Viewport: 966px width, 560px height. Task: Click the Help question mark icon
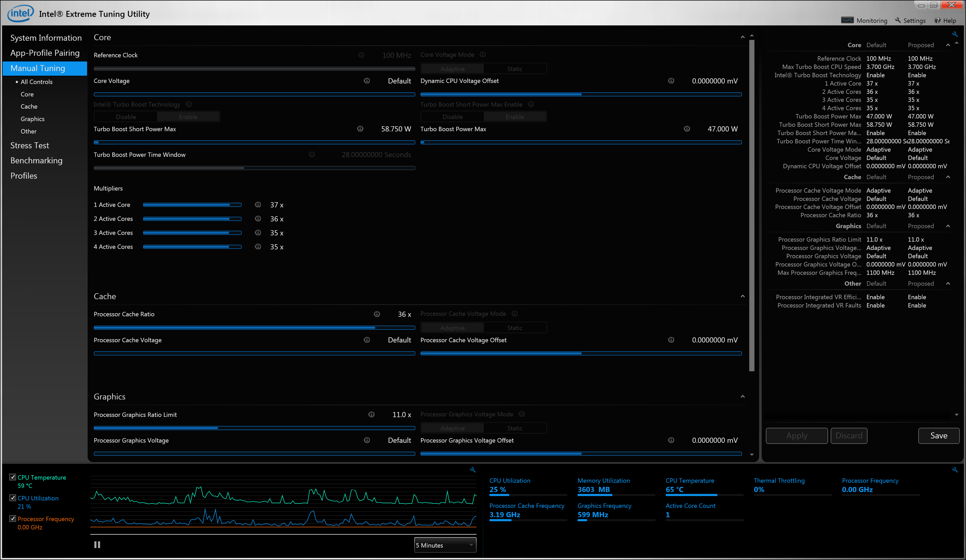937,20
